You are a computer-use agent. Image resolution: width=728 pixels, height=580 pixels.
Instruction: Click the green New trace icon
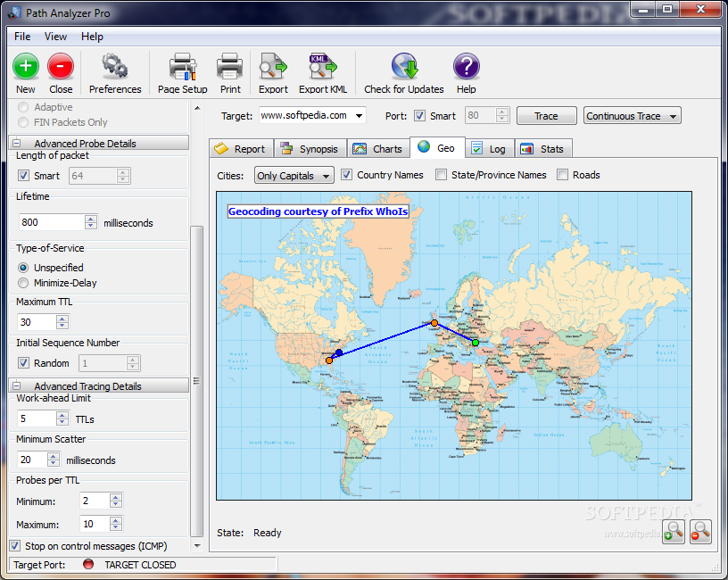(x=26, y=66)
